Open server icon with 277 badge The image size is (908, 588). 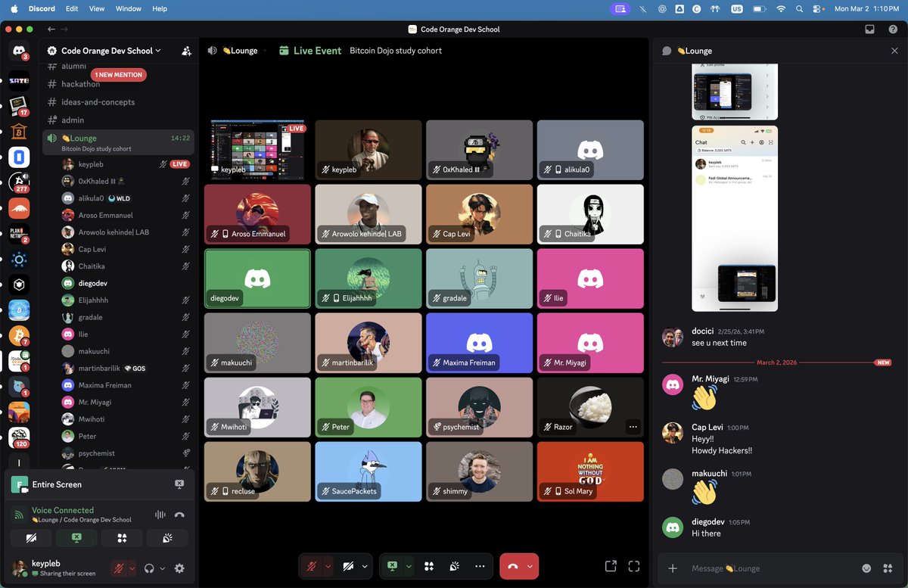click(19, 182)
